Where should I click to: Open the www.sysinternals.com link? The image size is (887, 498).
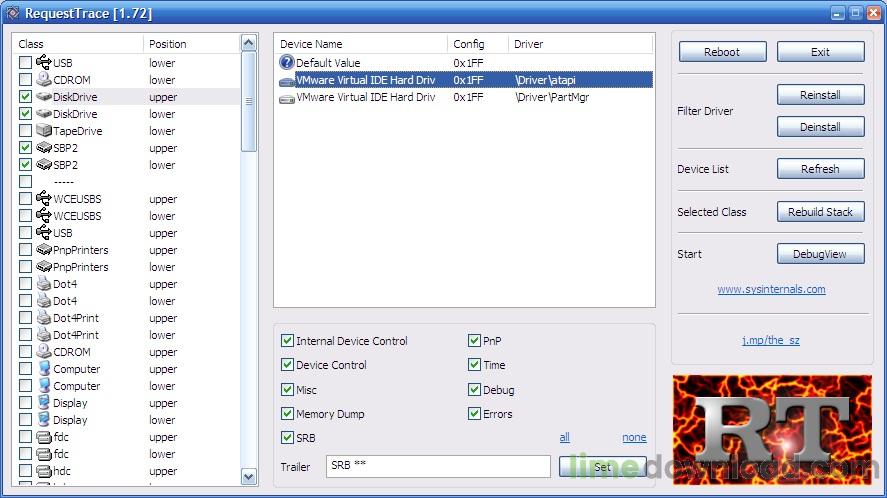point(771,289)
